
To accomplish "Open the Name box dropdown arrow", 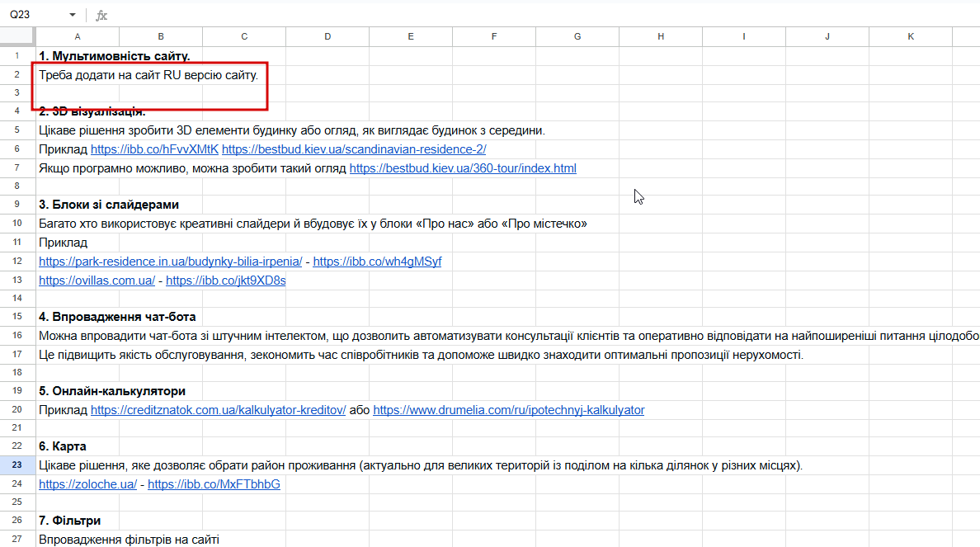I will pyautogui.click(x=73, y=15).
